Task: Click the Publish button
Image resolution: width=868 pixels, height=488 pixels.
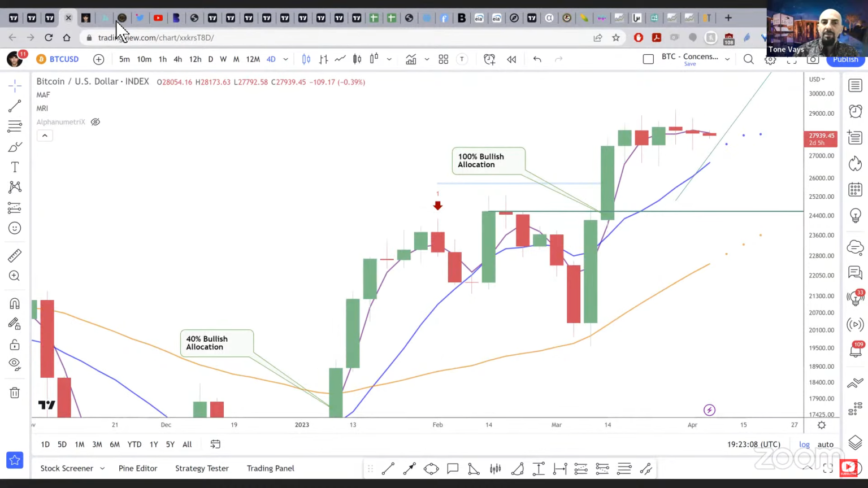Action: [845, 60]
